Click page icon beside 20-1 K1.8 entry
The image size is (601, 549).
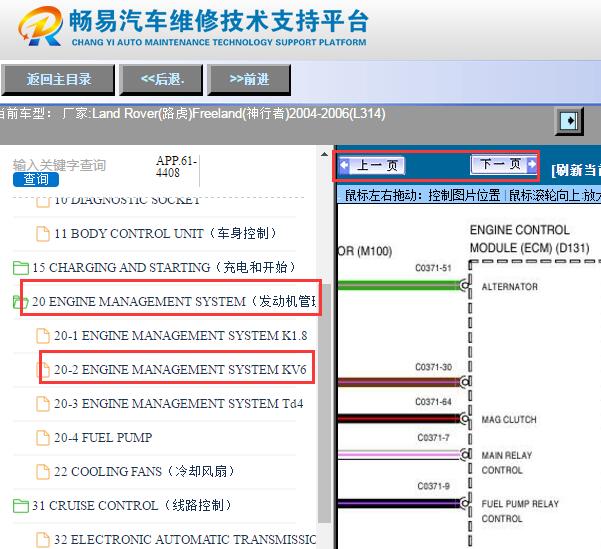point(43,335)
